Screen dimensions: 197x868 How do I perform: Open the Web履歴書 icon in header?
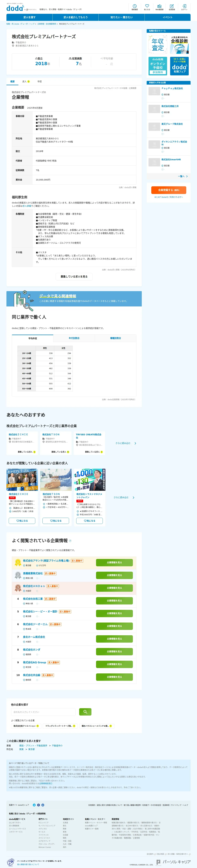coord(159,7)
